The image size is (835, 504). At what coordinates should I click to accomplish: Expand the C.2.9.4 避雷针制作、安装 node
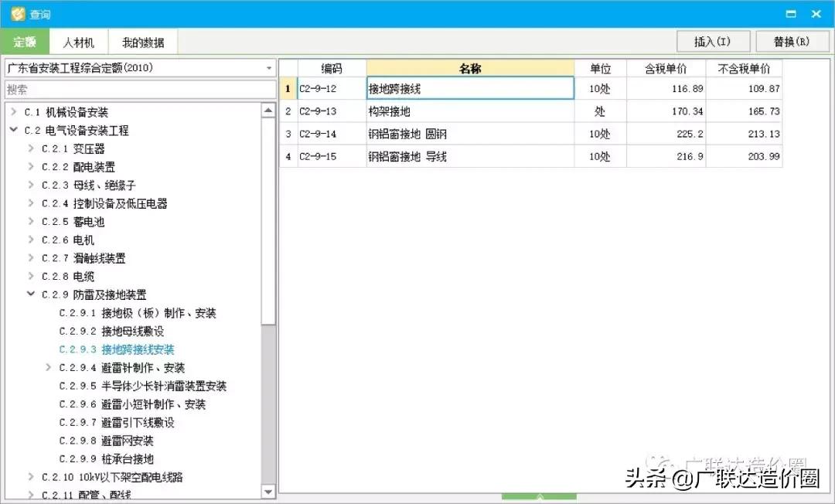49,367
